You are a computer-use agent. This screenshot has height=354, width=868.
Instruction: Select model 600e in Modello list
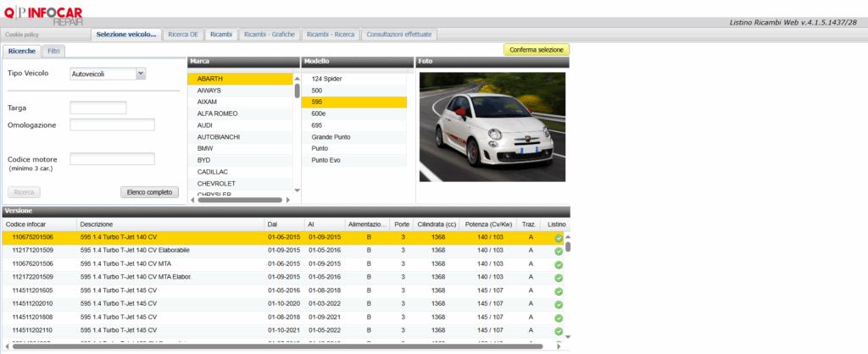pos(354,114)
